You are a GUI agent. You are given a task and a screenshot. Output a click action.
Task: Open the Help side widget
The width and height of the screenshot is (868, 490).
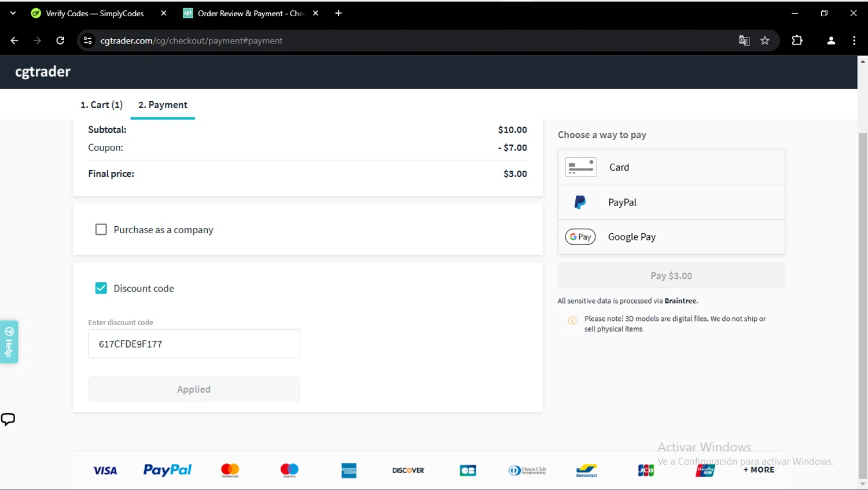(9, 342)
